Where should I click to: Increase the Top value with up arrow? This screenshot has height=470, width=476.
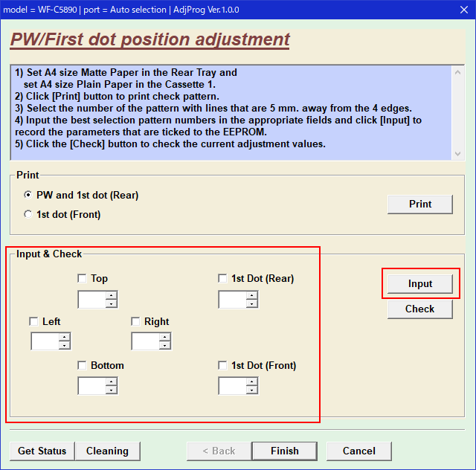(x=112, y=296)
